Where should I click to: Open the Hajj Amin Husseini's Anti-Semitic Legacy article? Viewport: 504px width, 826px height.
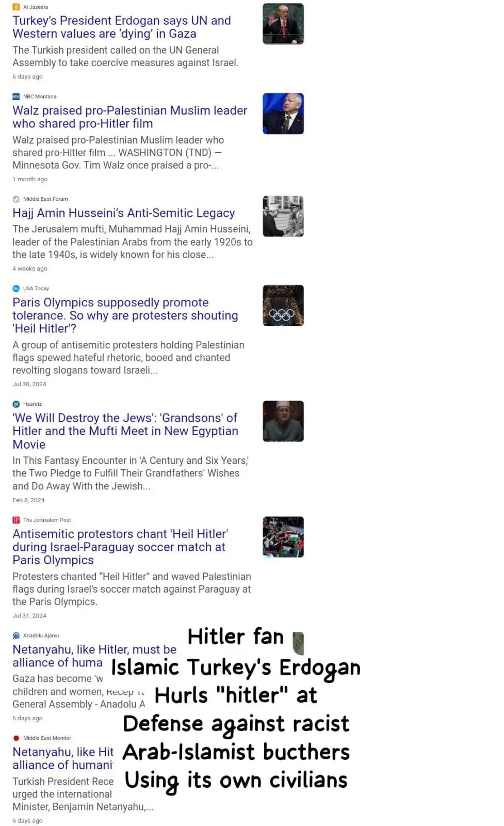[x=124, y=213]
